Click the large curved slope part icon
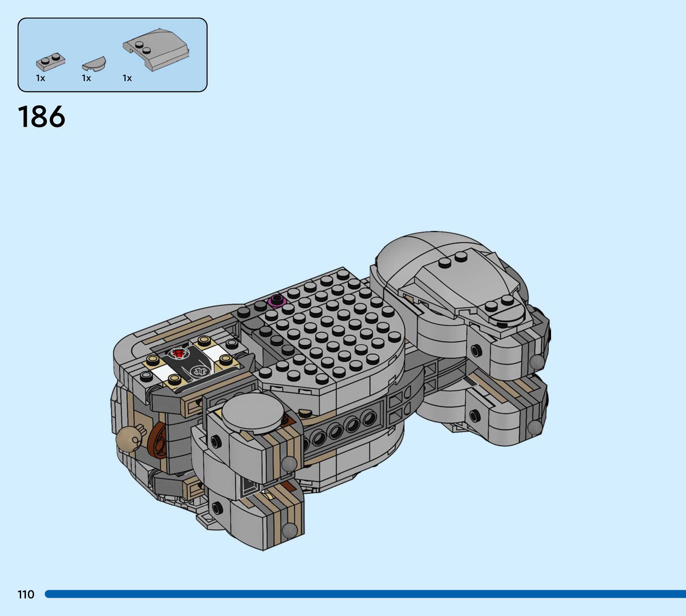This screenshot has height=616, width=686. tap(157, 49)
